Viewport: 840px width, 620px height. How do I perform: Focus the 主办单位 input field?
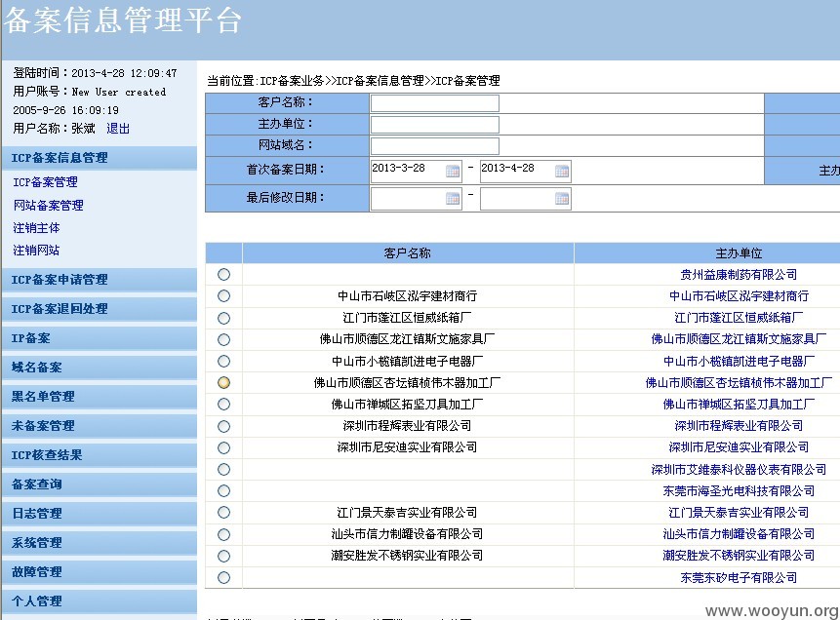pyautogui.click(x=434, y=125)
